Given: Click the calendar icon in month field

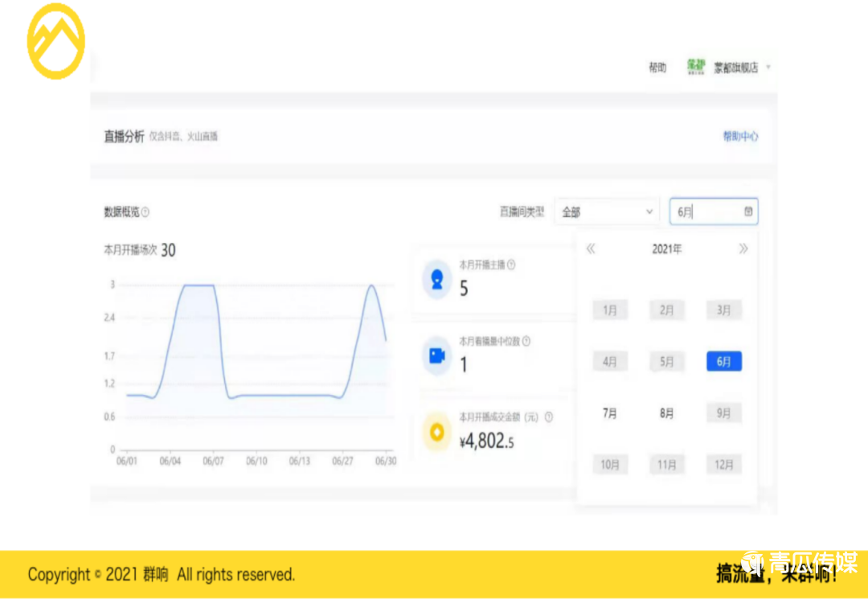Looking at the screenshot, I should [x=748, y=211].
